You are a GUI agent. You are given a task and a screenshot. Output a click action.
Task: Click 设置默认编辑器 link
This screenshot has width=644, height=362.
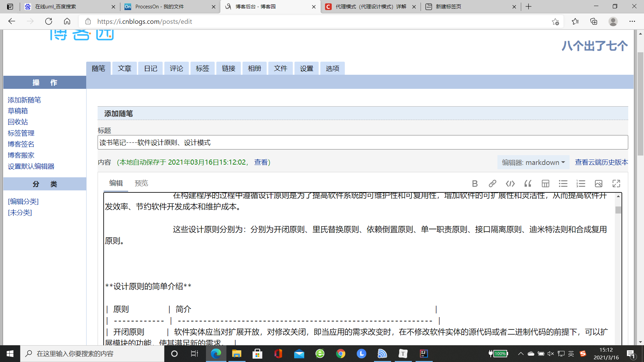(x=31, y=166)
